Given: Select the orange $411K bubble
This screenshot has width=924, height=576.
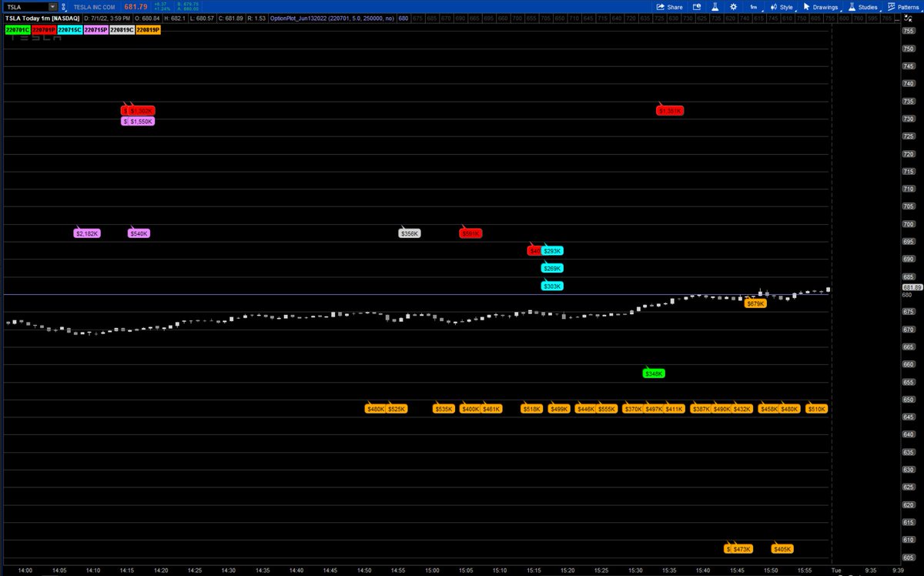Looking at the screenshot, I should [675, 409].
